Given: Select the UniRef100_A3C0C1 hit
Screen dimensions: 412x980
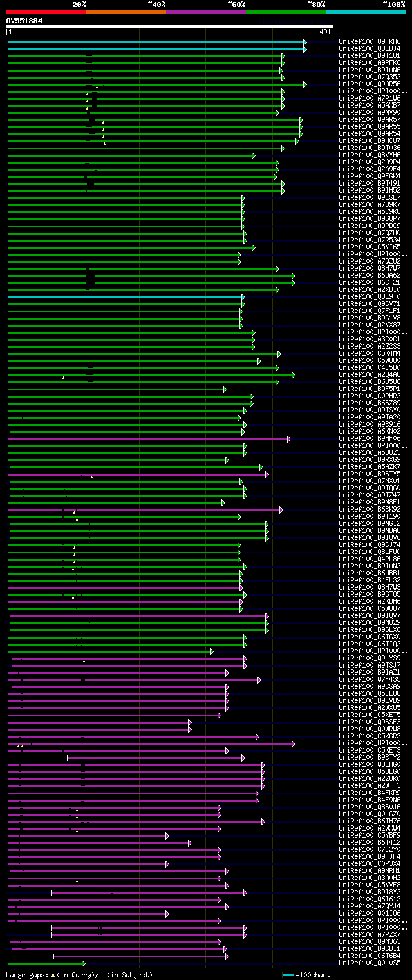Looking at the screenshot, I should [370, 339].
